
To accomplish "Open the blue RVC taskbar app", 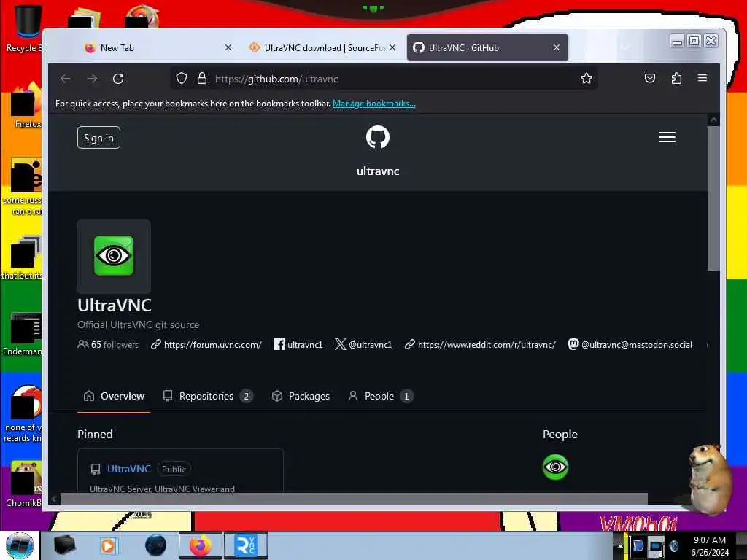I will point(246,545).
